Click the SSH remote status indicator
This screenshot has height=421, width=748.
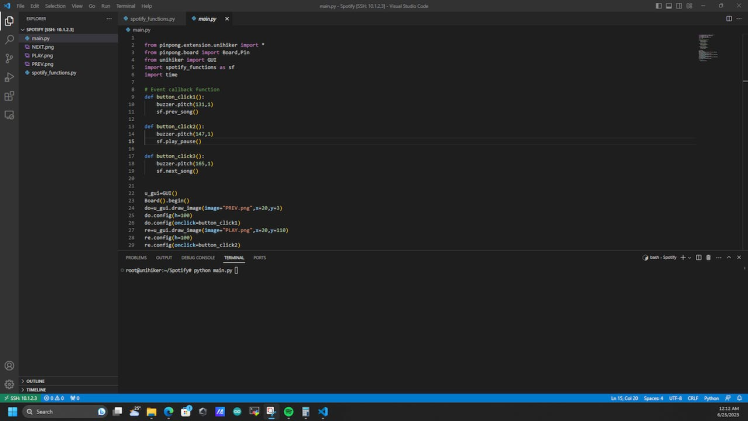point(19,398)
